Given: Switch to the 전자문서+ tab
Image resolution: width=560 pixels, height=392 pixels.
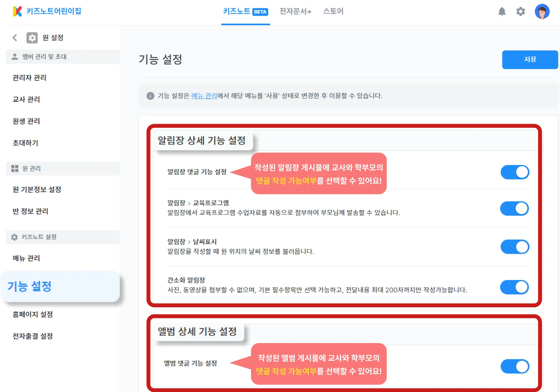Looking at the screenshot, I should (x=295, y=11).
